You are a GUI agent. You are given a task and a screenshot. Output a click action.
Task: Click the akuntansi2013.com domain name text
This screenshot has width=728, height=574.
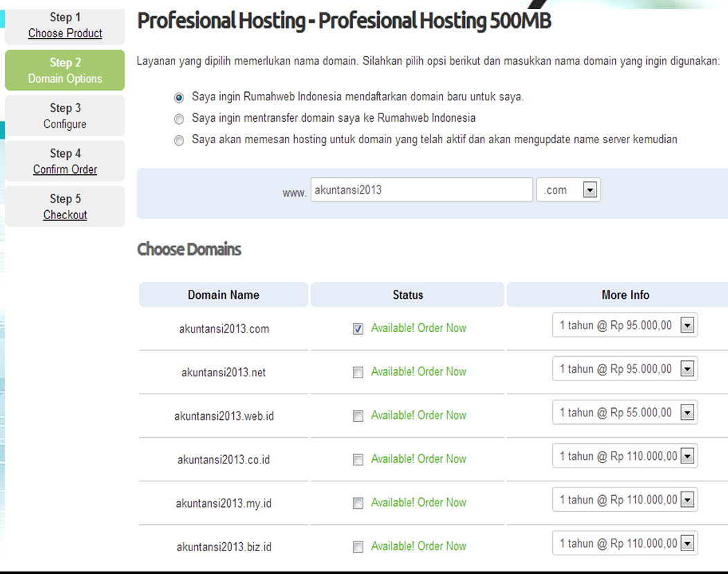224,329
